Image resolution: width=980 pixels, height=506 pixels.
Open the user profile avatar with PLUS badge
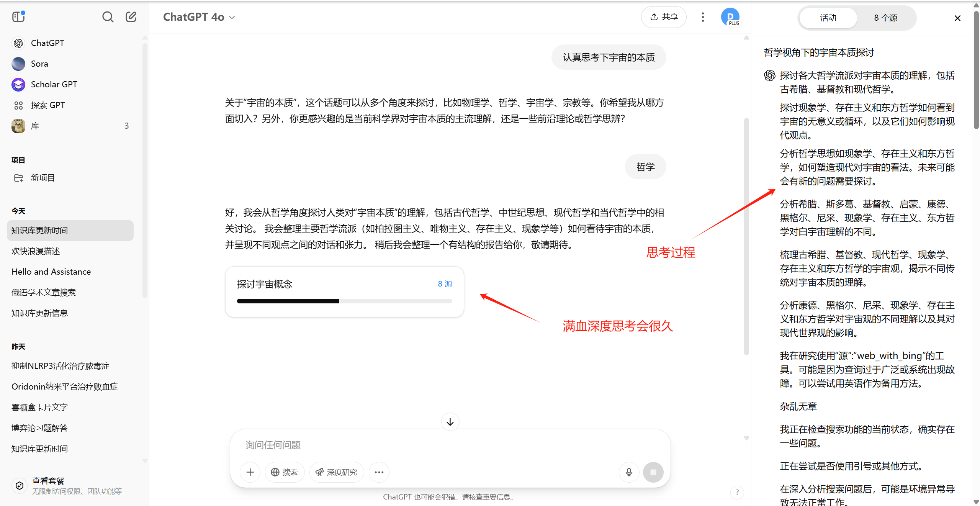click(x=730, y=17)
